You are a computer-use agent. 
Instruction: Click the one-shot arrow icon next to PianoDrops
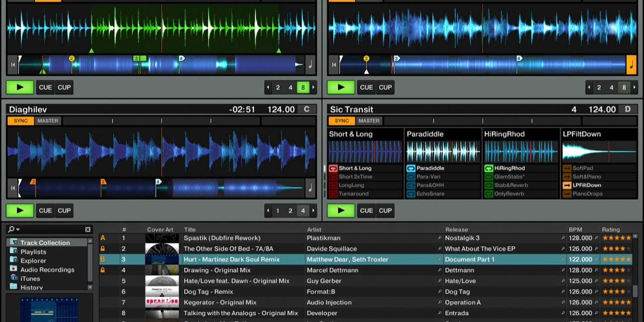click(x=567, y=194)
